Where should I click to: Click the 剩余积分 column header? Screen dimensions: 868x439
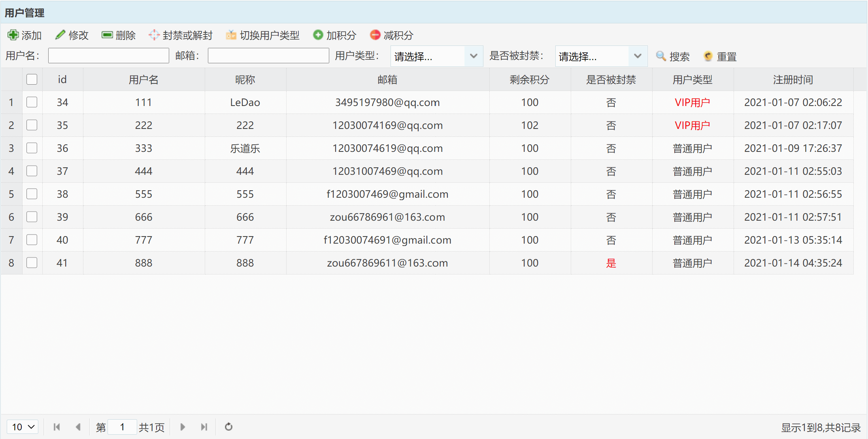pos(530,79)
